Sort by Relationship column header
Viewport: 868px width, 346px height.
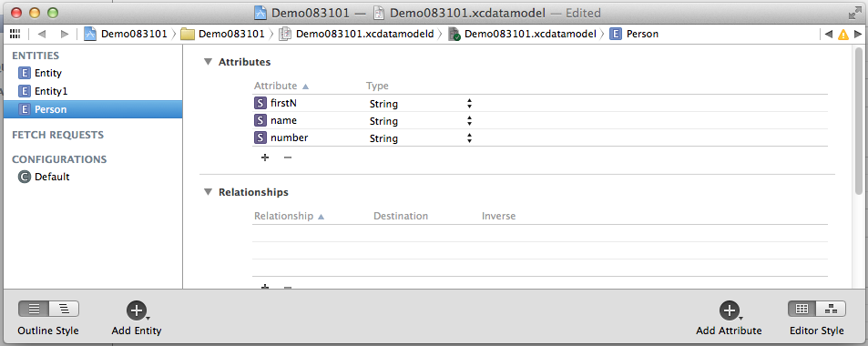pyautogui.click(x=289, y=216)
